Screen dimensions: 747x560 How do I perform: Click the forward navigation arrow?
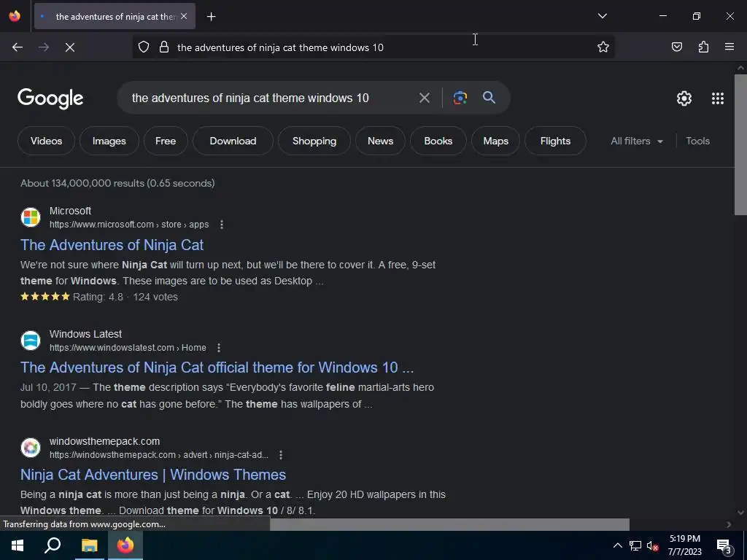pyautogui.click(x=44, y=47)
